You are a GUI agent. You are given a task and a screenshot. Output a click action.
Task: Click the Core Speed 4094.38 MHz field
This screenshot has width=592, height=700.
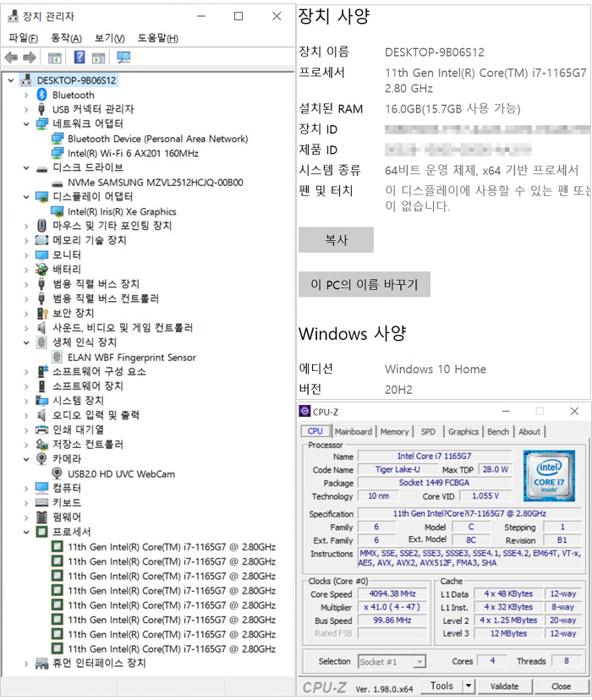[x=392, y=593]
